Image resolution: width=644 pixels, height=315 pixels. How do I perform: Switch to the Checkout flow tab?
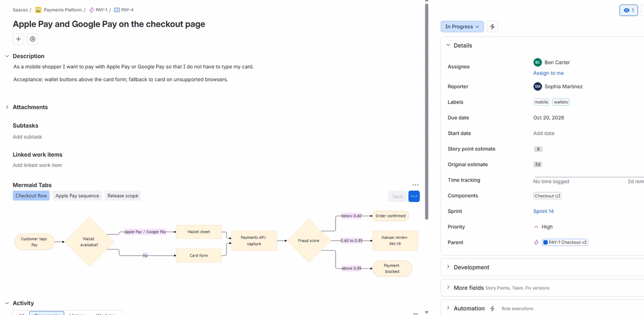click(31, 196)
